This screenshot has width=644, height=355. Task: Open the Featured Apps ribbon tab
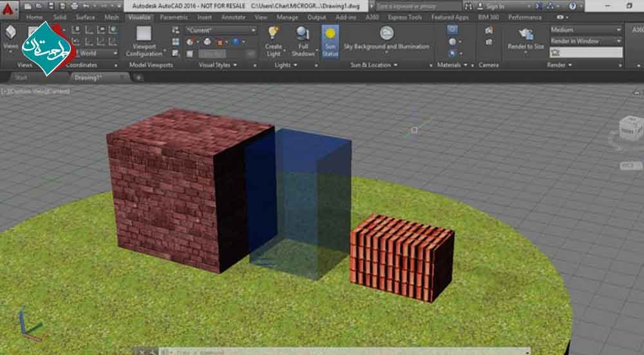click(450, 17)
